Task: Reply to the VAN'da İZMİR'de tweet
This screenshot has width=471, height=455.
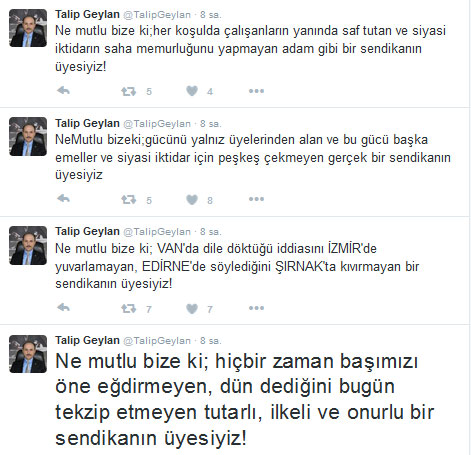Action: (63, 307)
